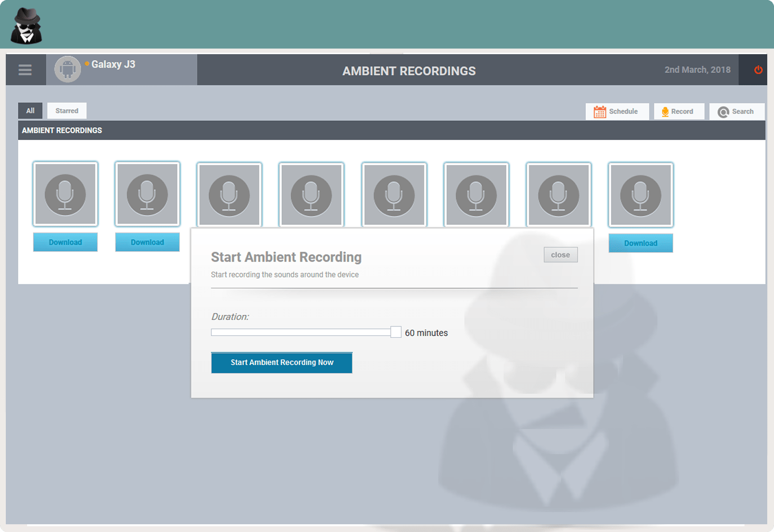The image size is (774, 532).
Task: Click the Record microphone button
Action: pyautogui.click(x=678, y=112)
